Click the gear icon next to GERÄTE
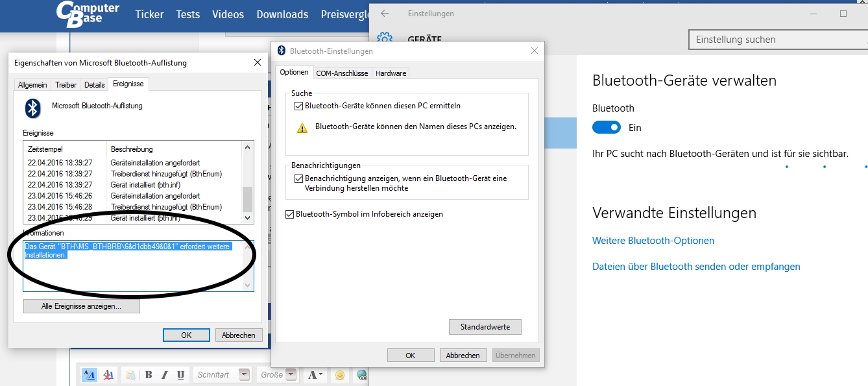The image size is (868, 386). click(x=385, y=38)
